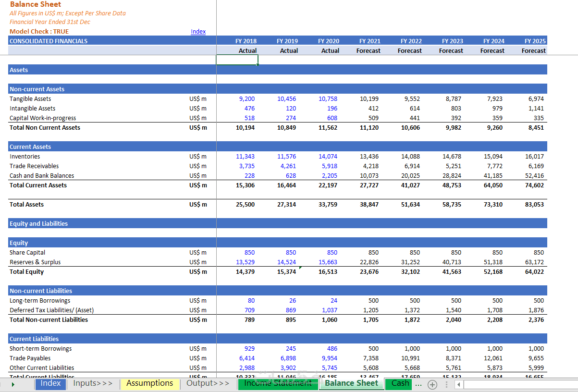The width and height of the screenshot is (578, 392).
Task: Click the Model Check : TRUE cell
Action: [39, 32]
